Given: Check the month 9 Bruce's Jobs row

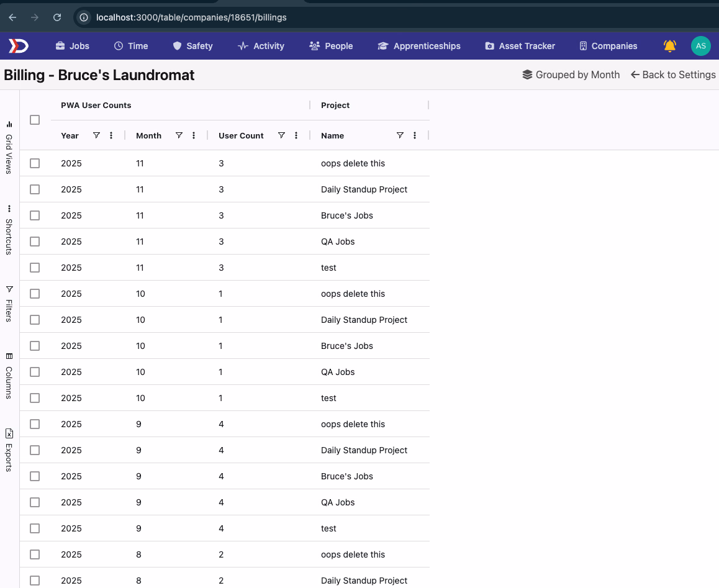Looking at the screenshot, I should [x=35, y=476].
